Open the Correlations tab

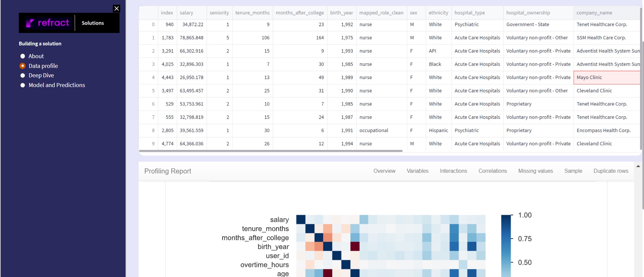(x=493, y=171)
